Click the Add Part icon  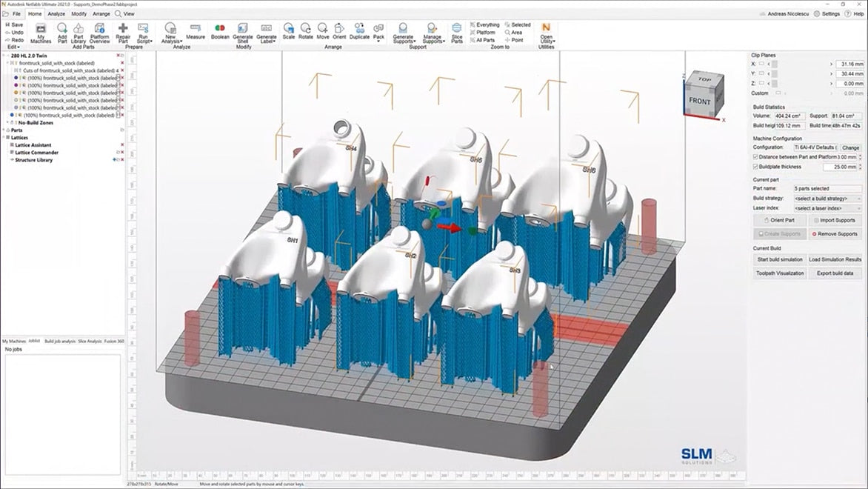point(62,32)
